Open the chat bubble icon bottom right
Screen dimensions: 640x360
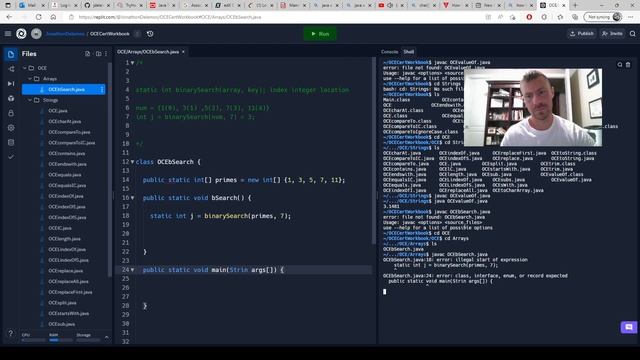pos(629,327)
